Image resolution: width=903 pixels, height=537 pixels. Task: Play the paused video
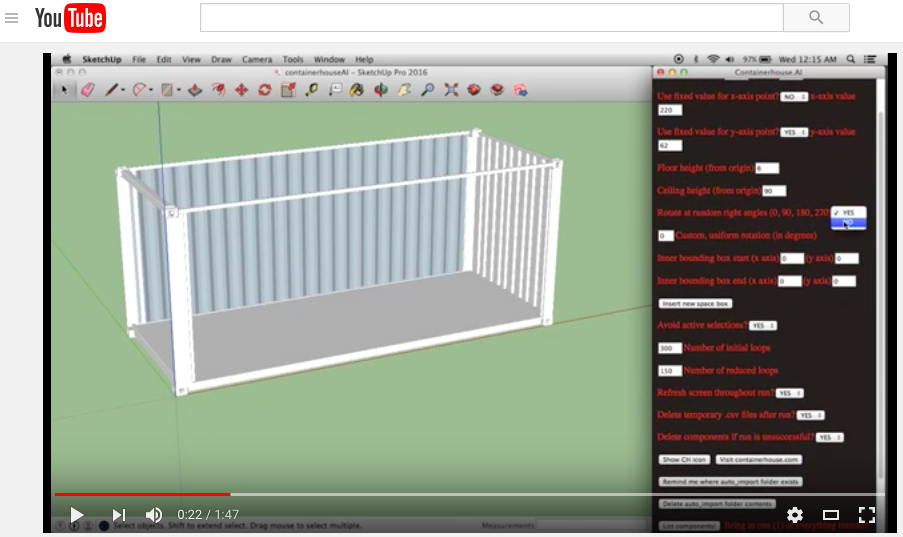click(76, 515)
